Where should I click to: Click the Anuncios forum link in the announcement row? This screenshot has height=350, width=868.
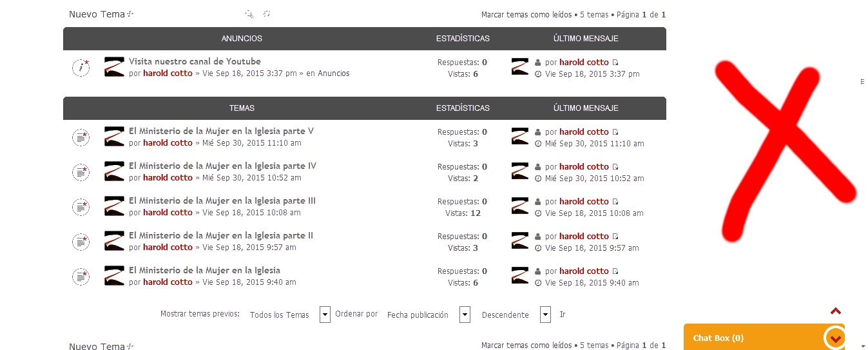334,73
